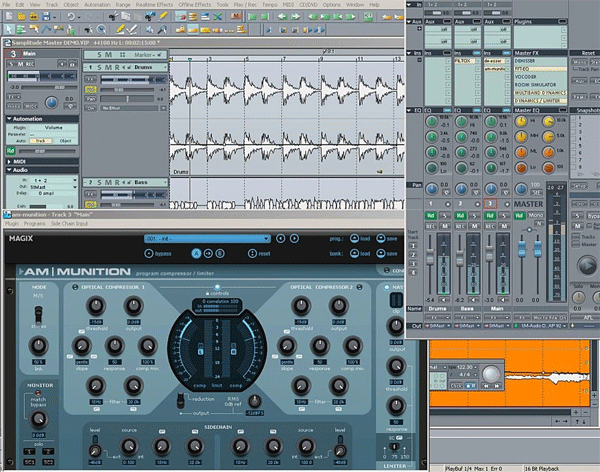
Task: Click start track button 1 in mixer
Action: pyautogui.click(x=414, y=246)
